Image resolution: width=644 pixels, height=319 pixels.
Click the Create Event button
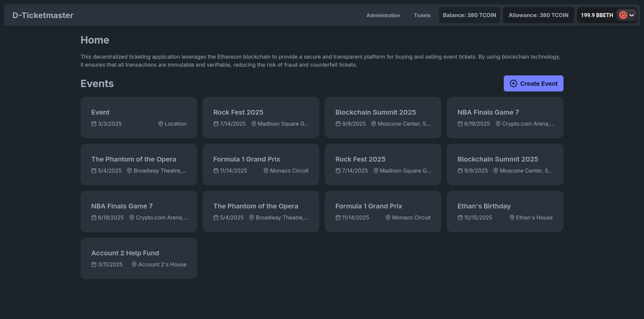tap(533, 83)
